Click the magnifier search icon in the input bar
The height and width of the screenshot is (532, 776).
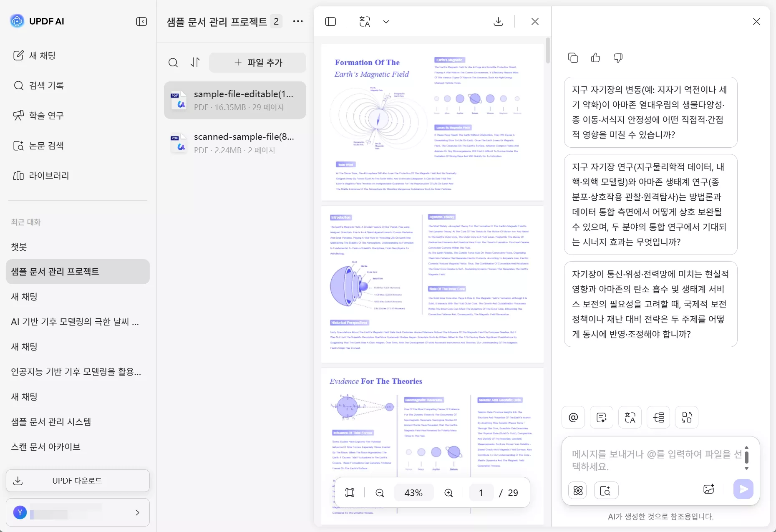pos(606,490)
